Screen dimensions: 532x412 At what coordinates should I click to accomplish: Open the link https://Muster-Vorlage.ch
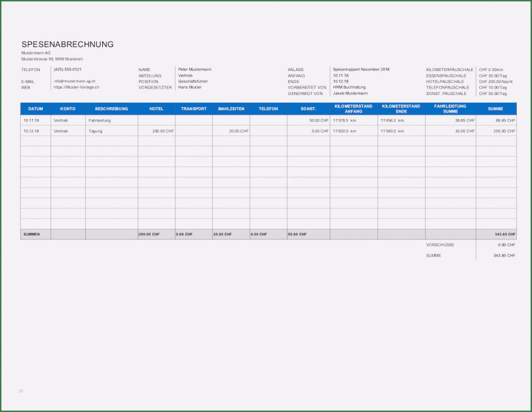click(x=76, y=87)
